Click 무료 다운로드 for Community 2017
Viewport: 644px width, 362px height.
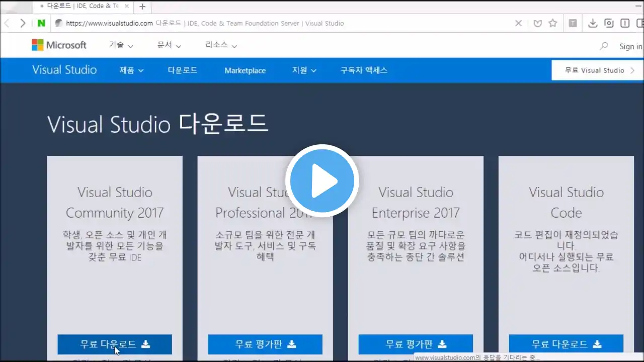coord(115,344)
